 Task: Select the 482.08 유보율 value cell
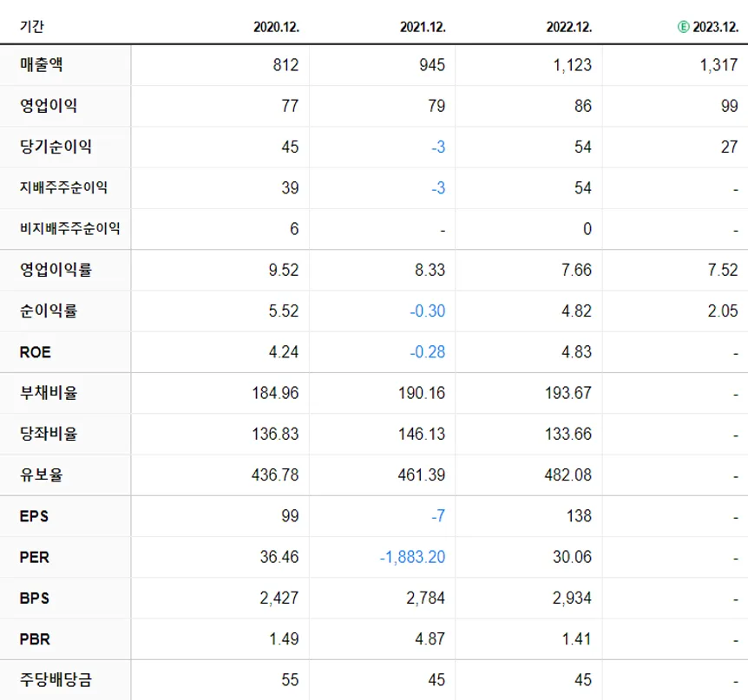[569, 475]
